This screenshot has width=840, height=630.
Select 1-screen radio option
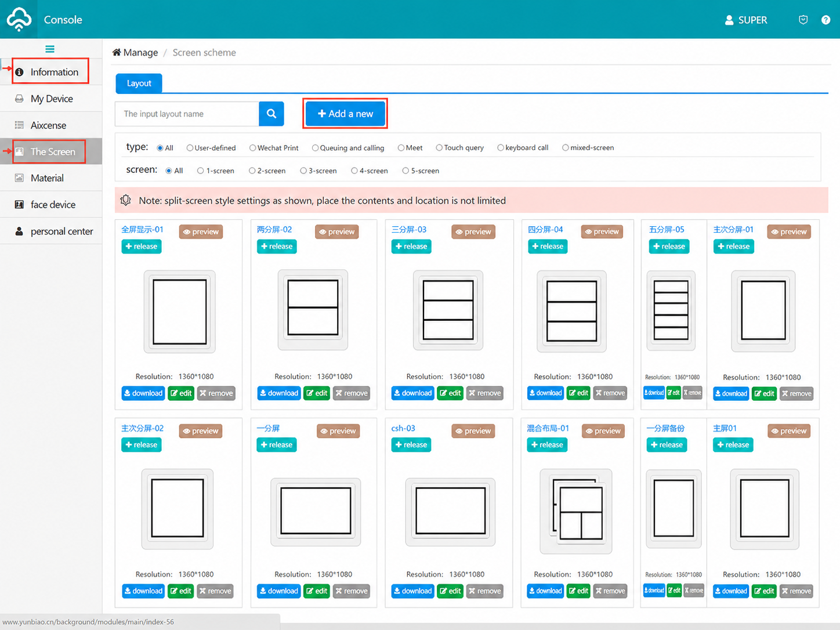point(201,171)
